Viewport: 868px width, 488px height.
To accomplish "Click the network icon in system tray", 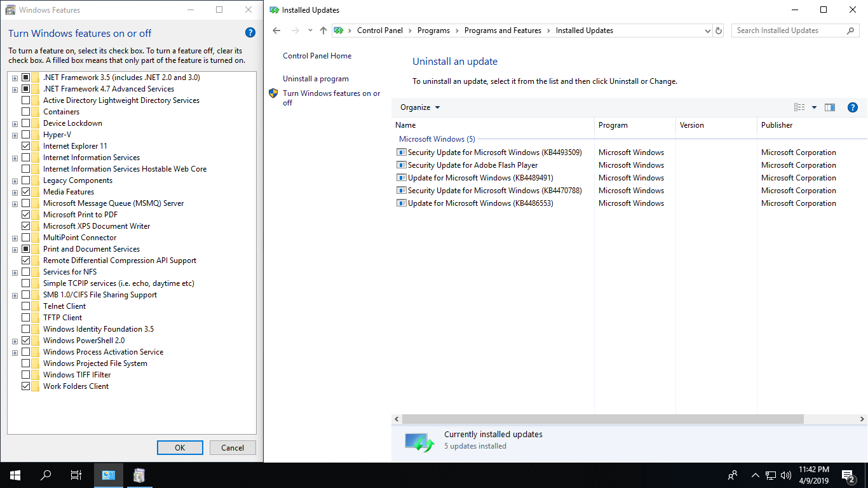I will click(x=771, y=475).
